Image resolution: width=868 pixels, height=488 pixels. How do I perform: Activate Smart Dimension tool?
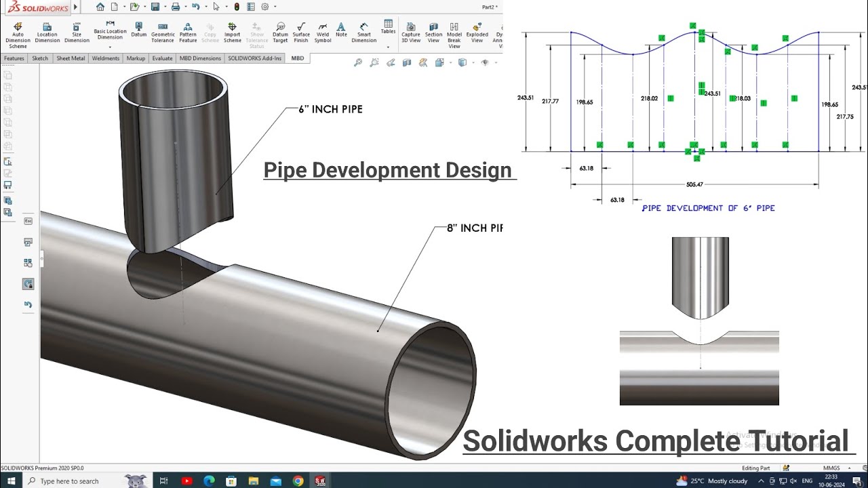364,33
